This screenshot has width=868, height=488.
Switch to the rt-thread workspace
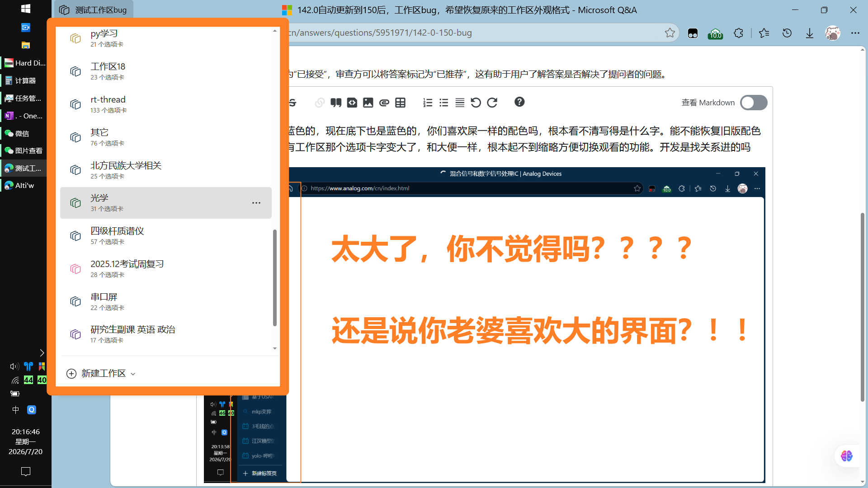tap(166, 104)
